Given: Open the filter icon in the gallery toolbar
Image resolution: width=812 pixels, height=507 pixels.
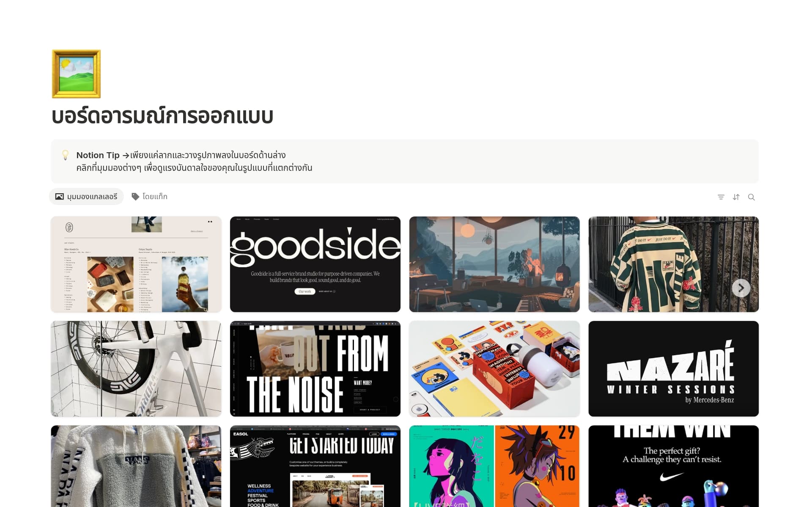Looking at the screenshot, I should pos(721,197).
